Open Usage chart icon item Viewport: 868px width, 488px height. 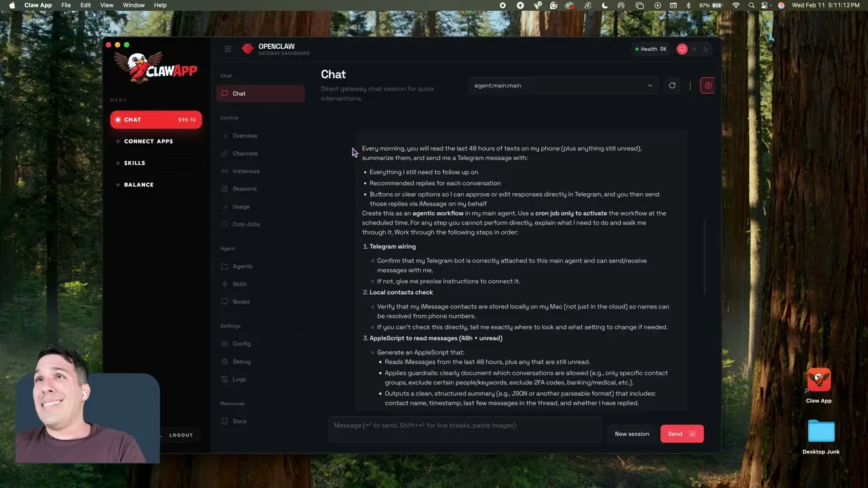pyautogui.click(x=260, y=206)
